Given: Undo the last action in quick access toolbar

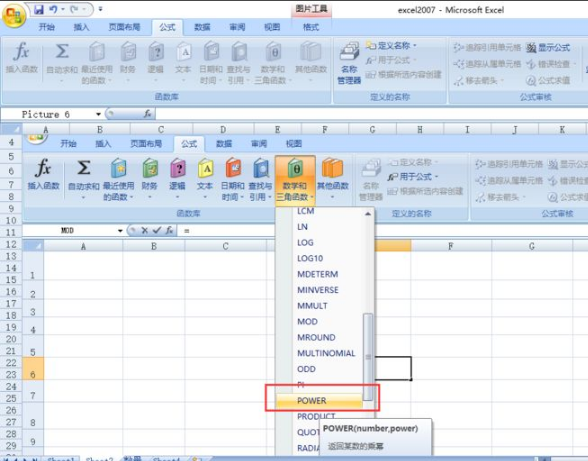Looking at the screenshot, I should point(53,9).
